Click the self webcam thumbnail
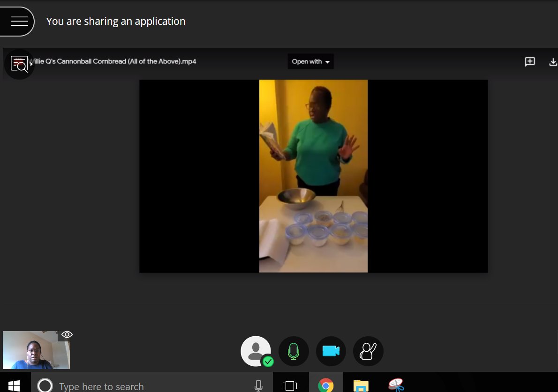 pos(36,350)
